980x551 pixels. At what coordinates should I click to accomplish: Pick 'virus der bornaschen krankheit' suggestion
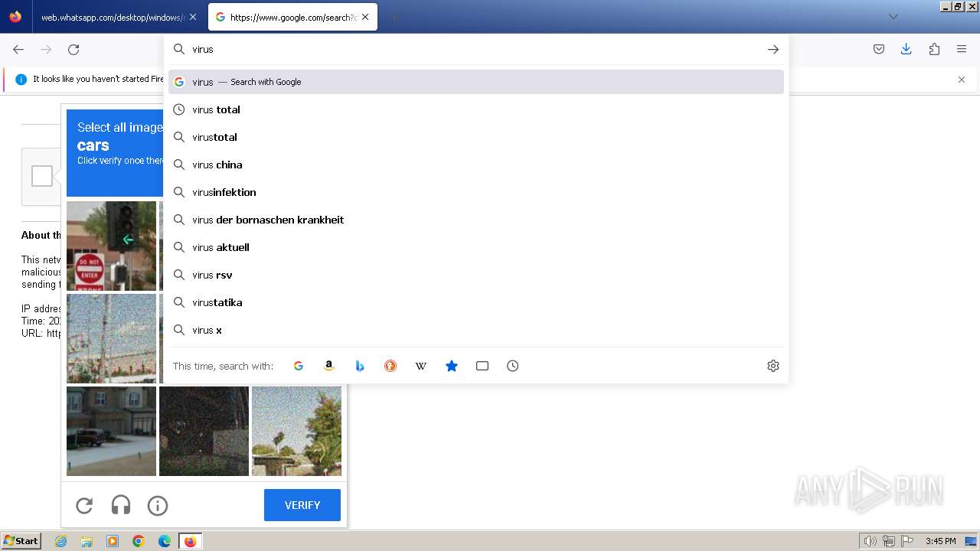tap(476, 220)
